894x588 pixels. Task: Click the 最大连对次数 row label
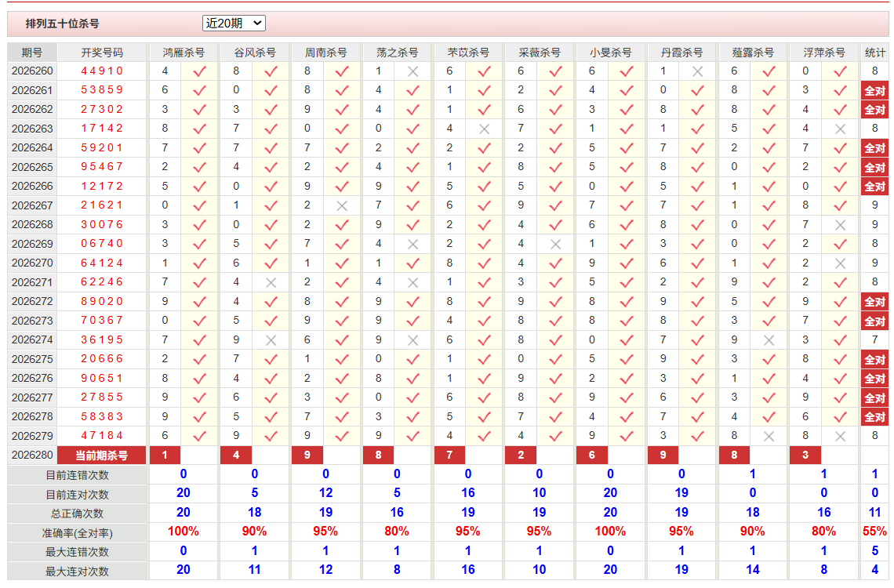coord(77,571)
